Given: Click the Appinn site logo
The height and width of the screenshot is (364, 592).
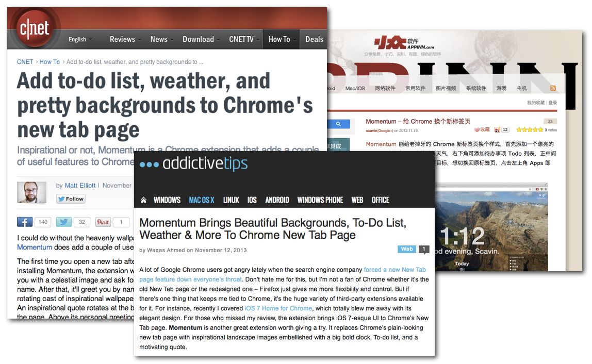Looking at the screenshot, I should pos(404,43).
